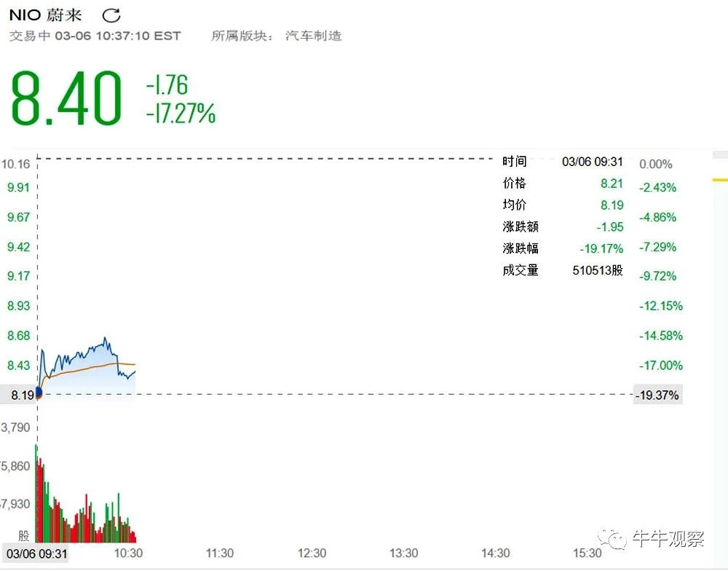The width and height of the screenshot is (728, 571).
Task: Click the NIO 蔚来 stock title
Action: (x=45, y=15)
